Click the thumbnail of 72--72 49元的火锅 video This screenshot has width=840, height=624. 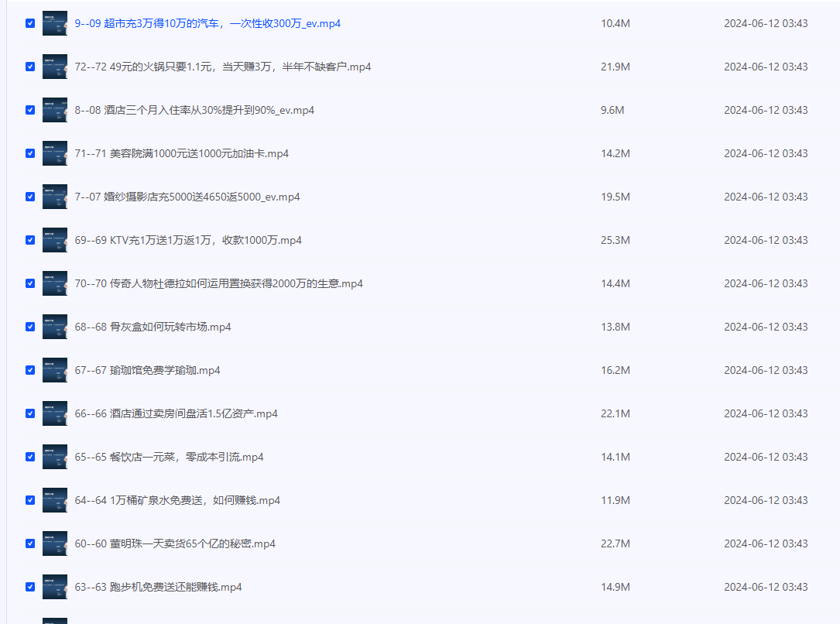click(x=55, y=67)
